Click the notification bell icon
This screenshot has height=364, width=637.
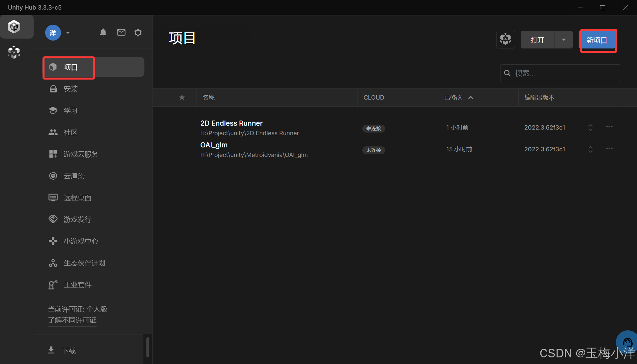(103, 32)
